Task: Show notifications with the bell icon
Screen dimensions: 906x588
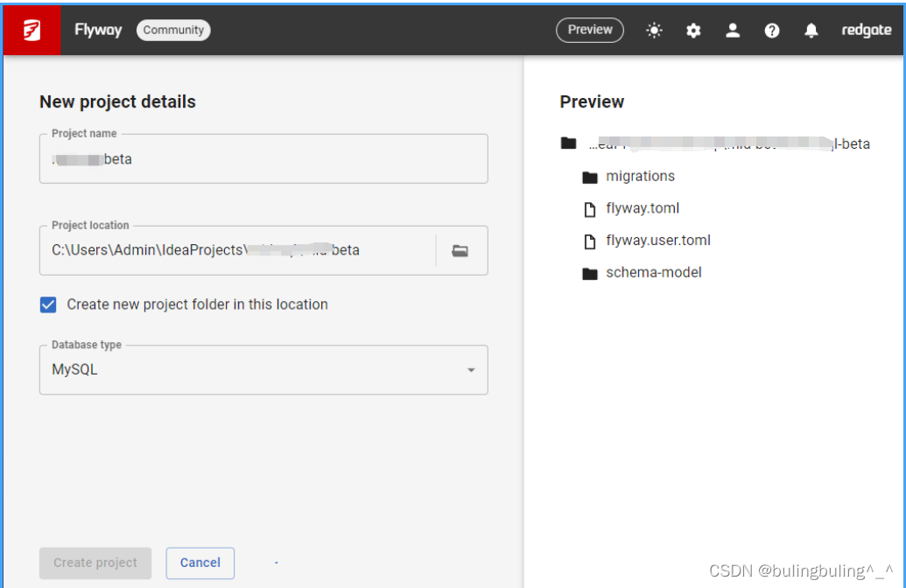Action: point(811,30)
